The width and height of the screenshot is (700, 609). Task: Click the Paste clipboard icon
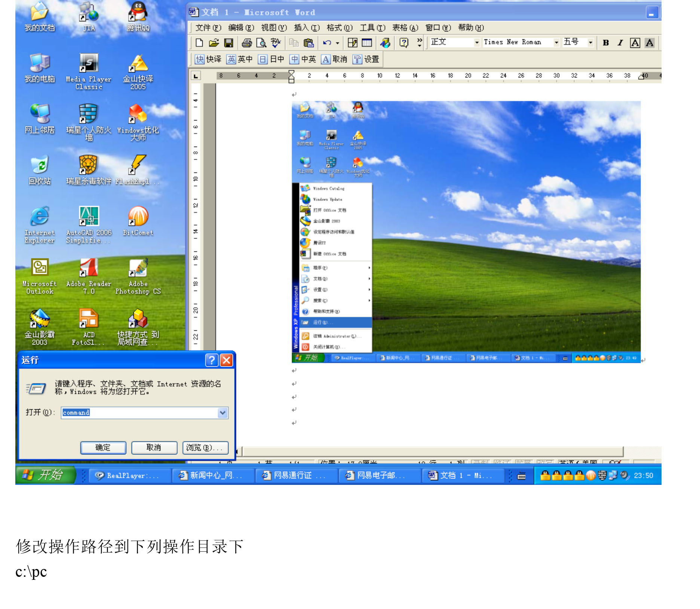(308, 43)
